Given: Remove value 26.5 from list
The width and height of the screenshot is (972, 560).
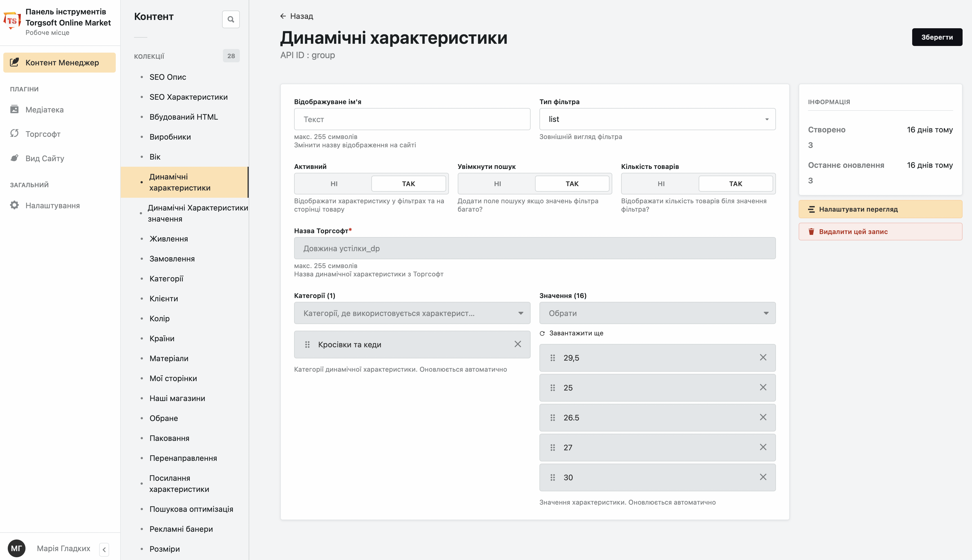Looking at the screenshot, I should 763,417.
